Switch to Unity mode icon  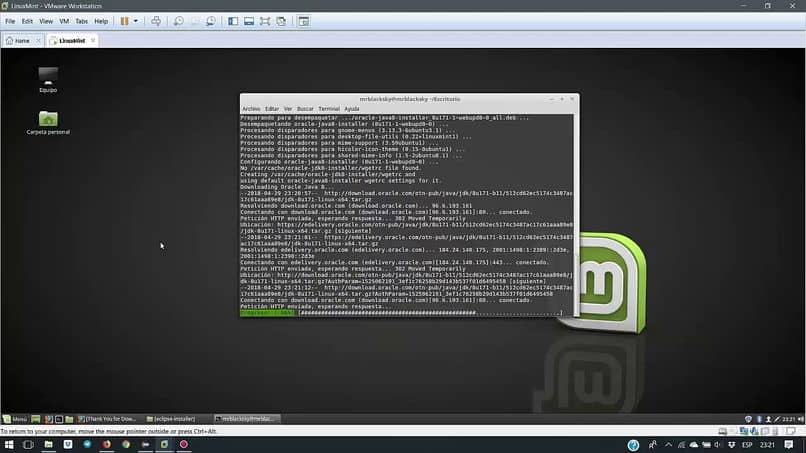click(281, 21)
